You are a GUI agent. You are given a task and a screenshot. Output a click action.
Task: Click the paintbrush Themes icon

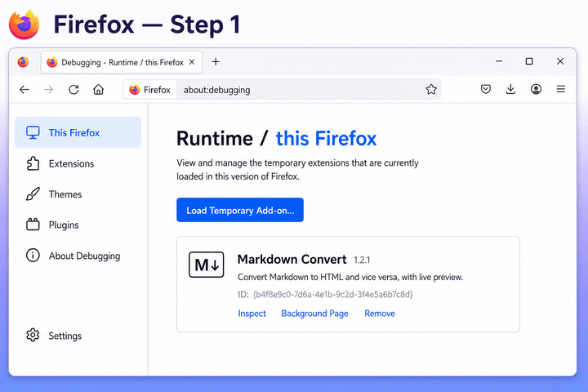[x=33, y=194]
